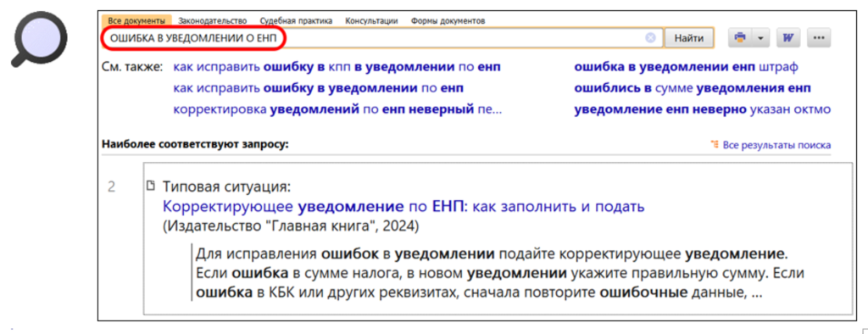
Task: Open suggestion как исправить ошибку в кпп в уведомлении
Action: (337, 68)
